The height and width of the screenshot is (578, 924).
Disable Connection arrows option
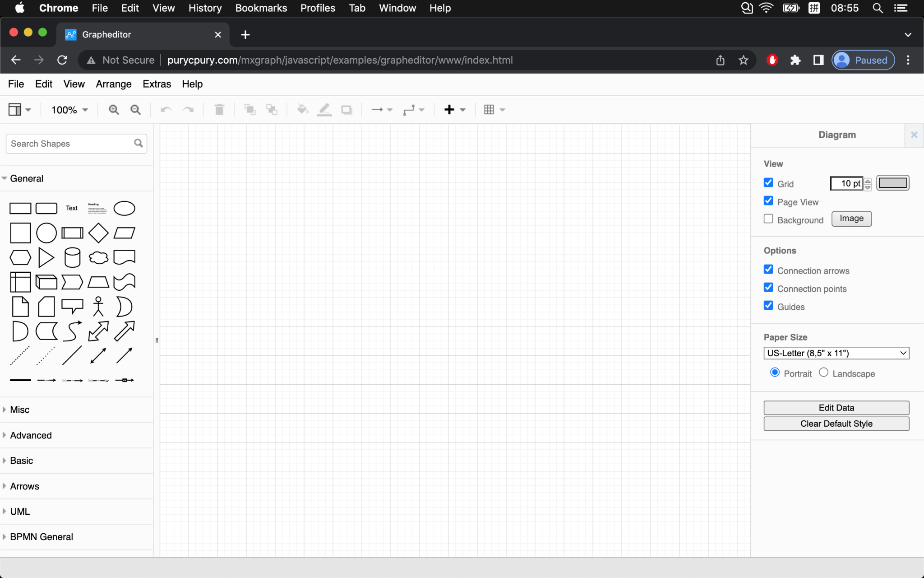point(769,269)
